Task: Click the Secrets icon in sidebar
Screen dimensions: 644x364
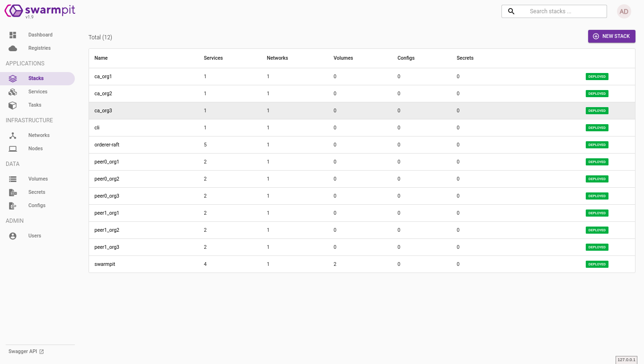Action: tap(13, 192)
